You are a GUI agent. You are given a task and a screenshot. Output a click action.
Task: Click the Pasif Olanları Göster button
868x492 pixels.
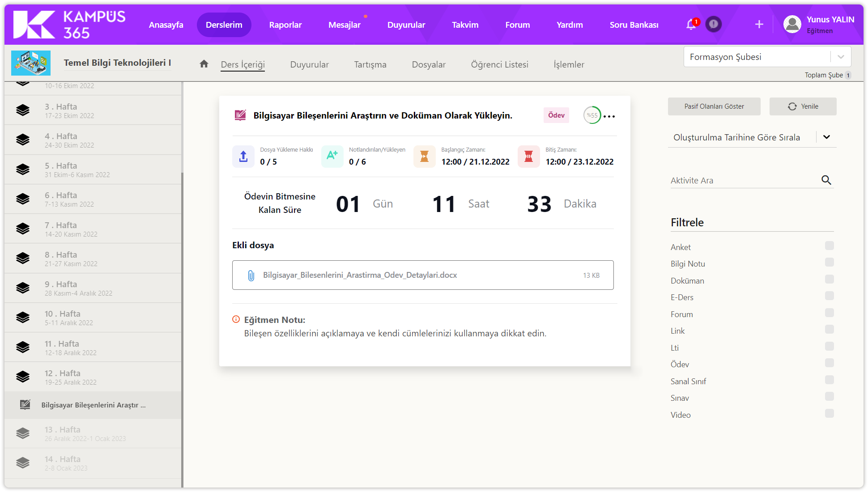(714, 106)
